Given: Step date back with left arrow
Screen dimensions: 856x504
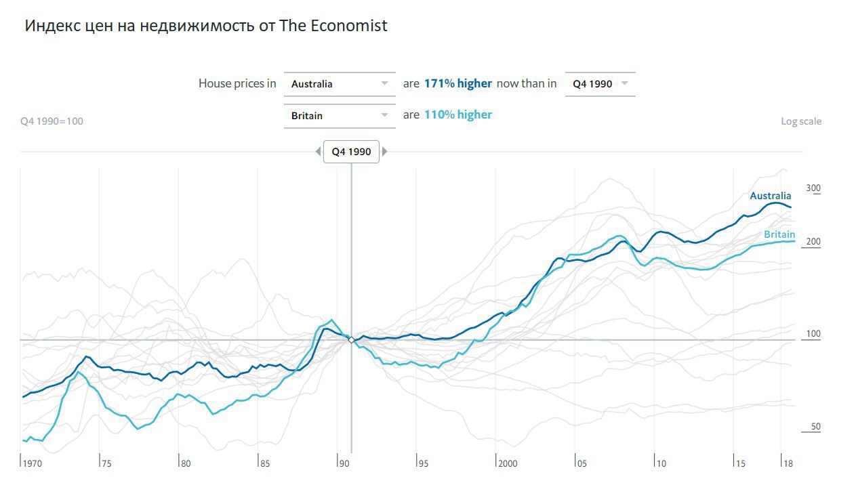Looking at the screenshot, I should tap(319, 152).
